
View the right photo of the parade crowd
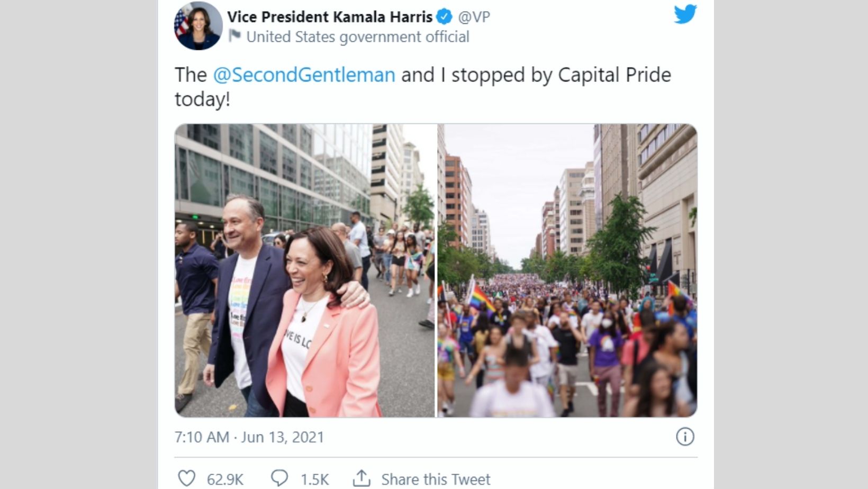click(567, 270)
